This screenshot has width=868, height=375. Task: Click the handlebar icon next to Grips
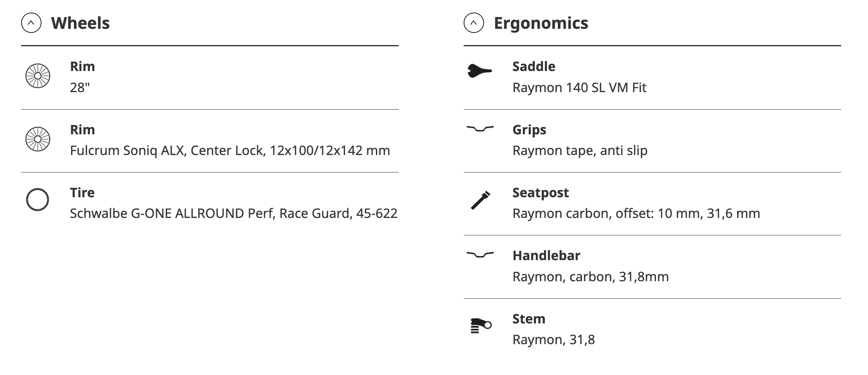tap(480, 129)
